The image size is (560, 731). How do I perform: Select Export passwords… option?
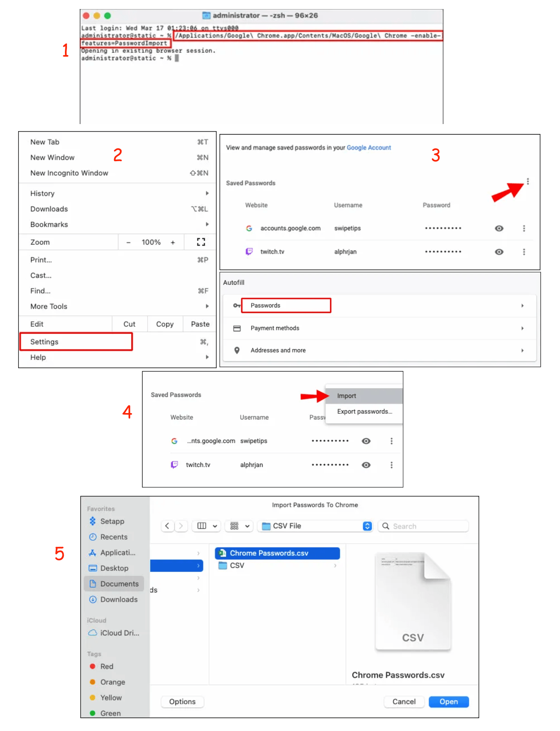pos(364,411)
